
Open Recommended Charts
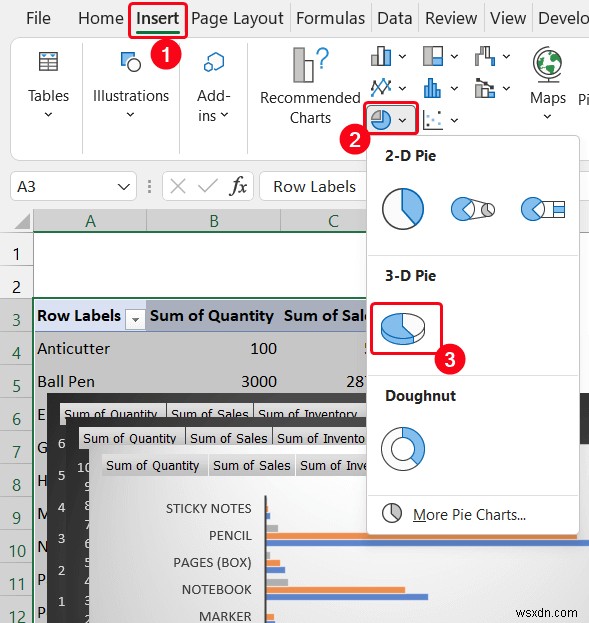tap(310, 85)
